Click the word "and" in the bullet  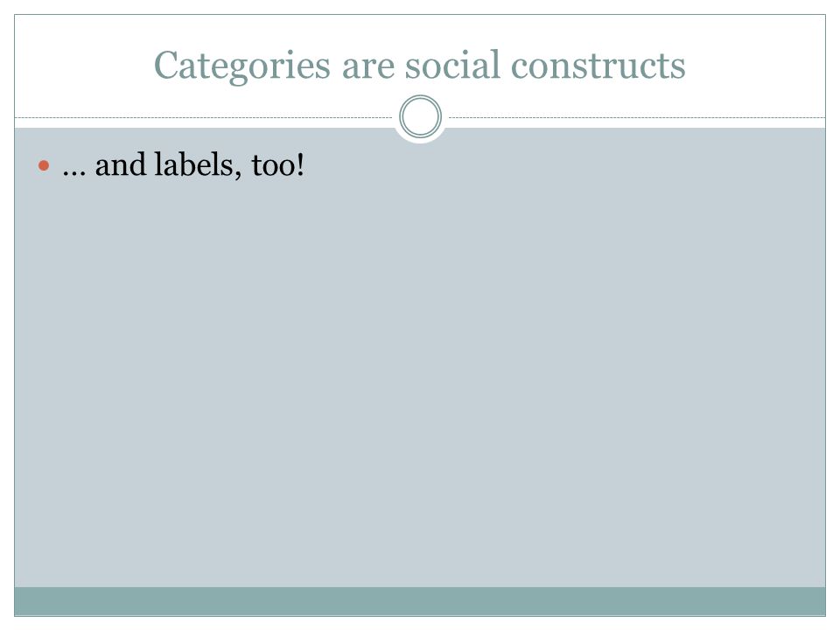pos(121,164)
